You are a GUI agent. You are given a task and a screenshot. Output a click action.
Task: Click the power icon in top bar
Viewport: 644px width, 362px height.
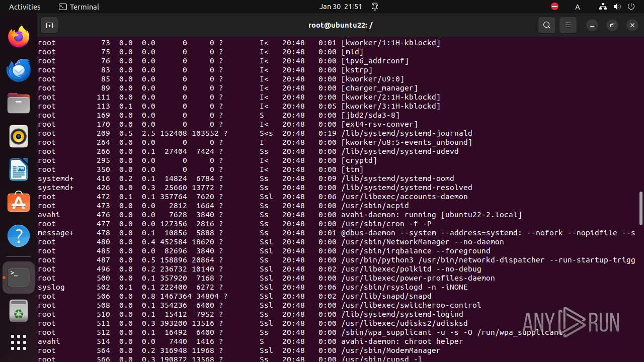tap(631, 7)
